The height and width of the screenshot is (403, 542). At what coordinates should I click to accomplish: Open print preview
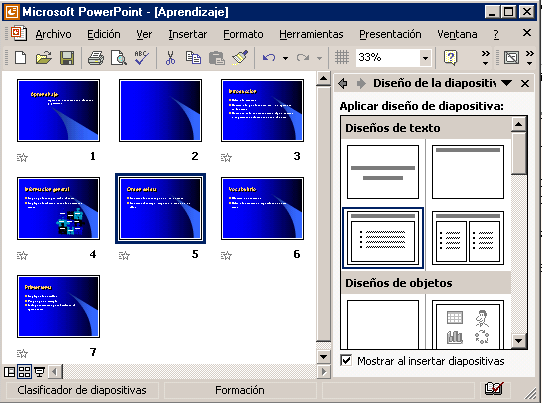pyautogui.click(x=119, y=57)
